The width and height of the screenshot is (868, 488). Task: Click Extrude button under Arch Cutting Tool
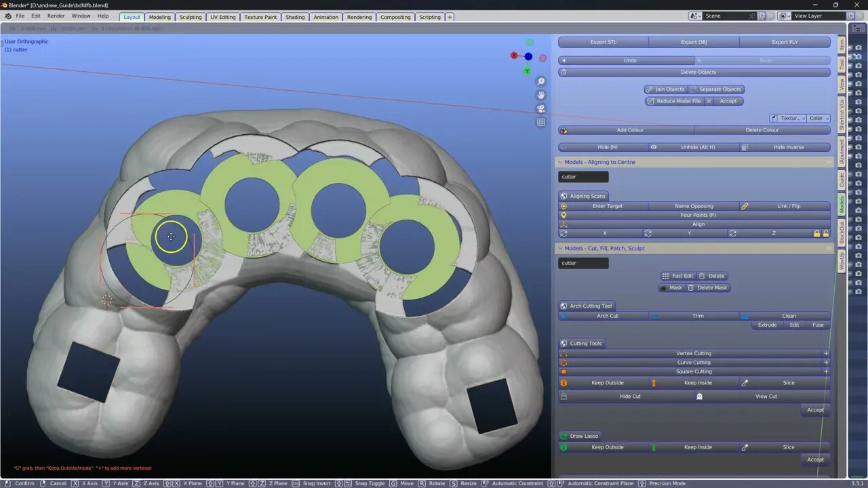tap(767, 325)
